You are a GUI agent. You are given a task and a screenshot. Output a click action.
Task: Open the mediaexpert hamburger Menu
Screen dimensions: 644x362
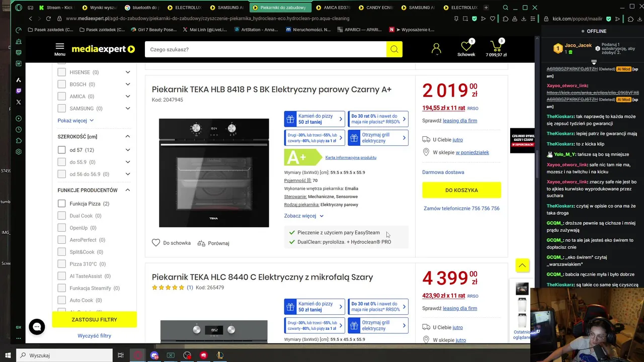click(60, 49)
